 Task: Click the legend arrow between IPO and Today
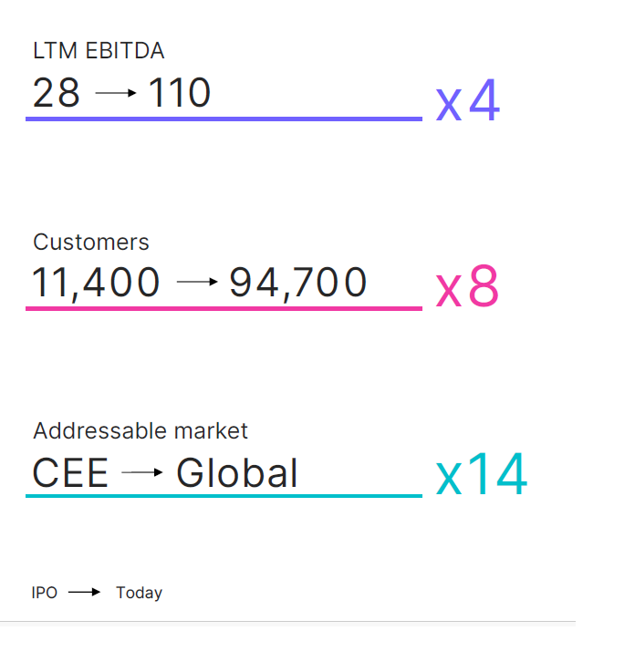pos(84,593)
